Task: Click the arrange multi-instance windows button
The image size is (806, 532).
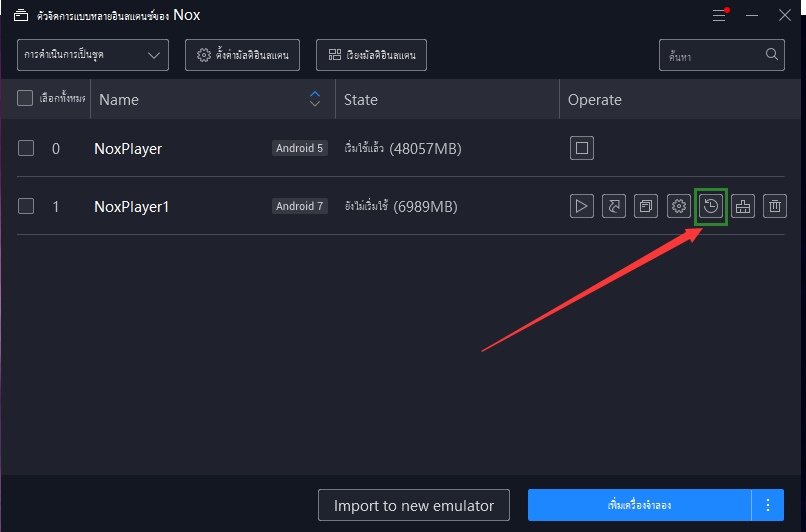Action: click(371, 56)
